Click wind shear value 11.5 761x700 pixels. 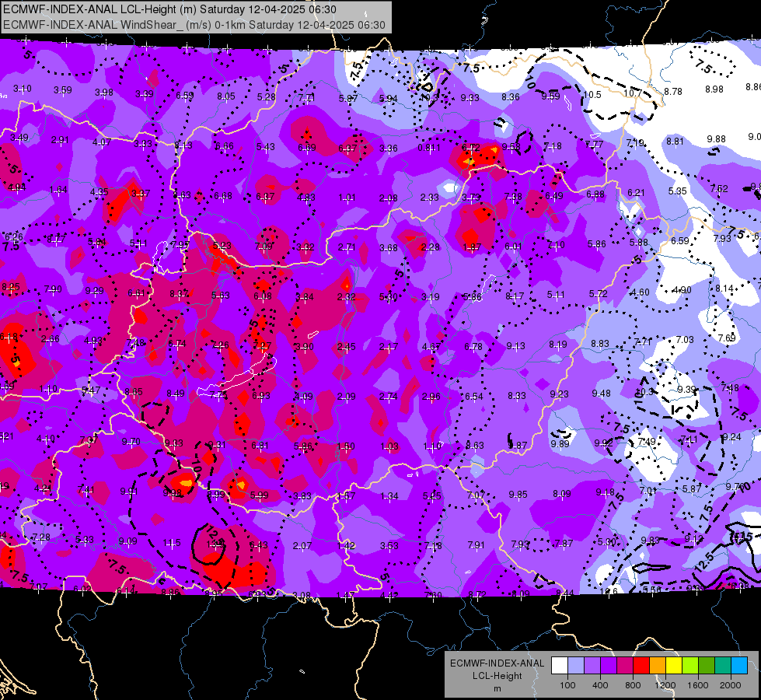pyautogui.click(x=172, y=543)
